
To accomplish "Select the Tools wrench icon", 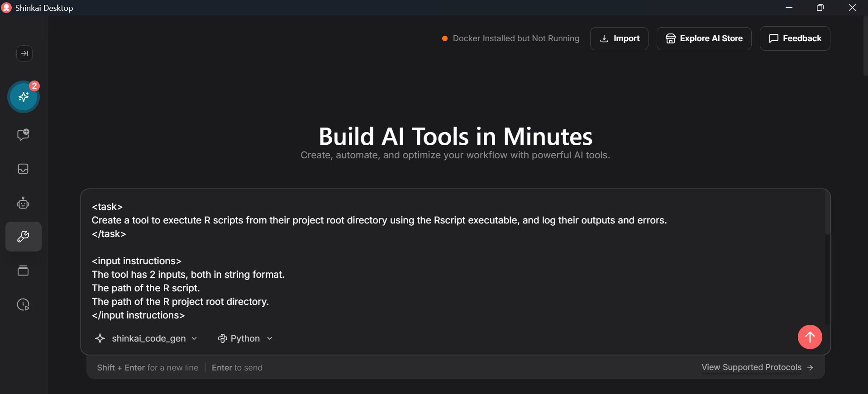I will pyautogui.click(x=24, y=237).
